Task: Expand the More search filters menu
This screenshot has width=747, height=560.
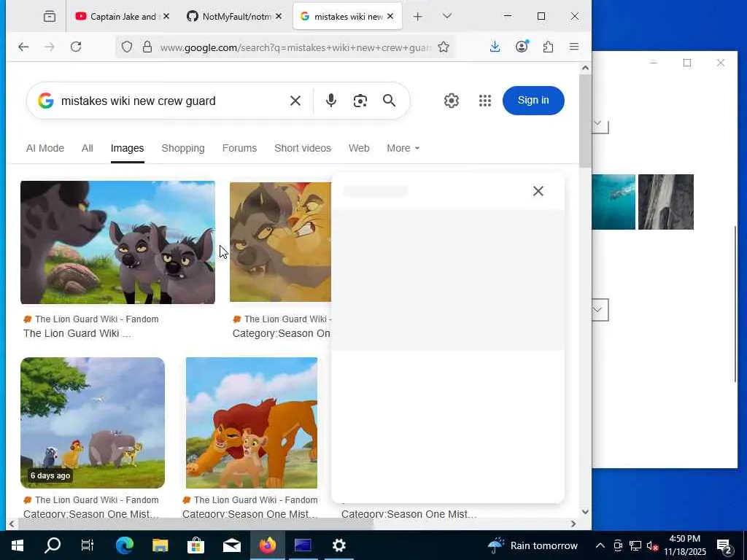Action: point(403,148)
